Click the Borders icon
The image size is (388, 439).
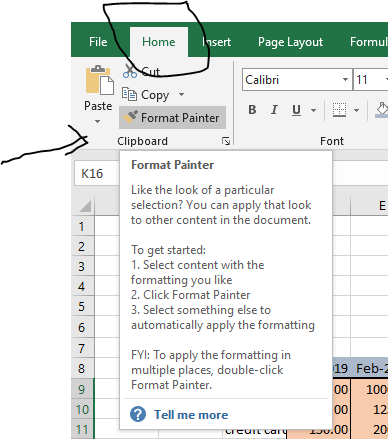[339, 110]
